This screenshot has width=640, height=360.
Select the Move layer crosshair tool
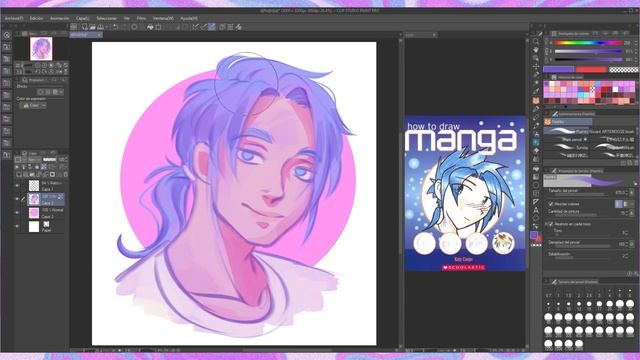pos(536,66)
